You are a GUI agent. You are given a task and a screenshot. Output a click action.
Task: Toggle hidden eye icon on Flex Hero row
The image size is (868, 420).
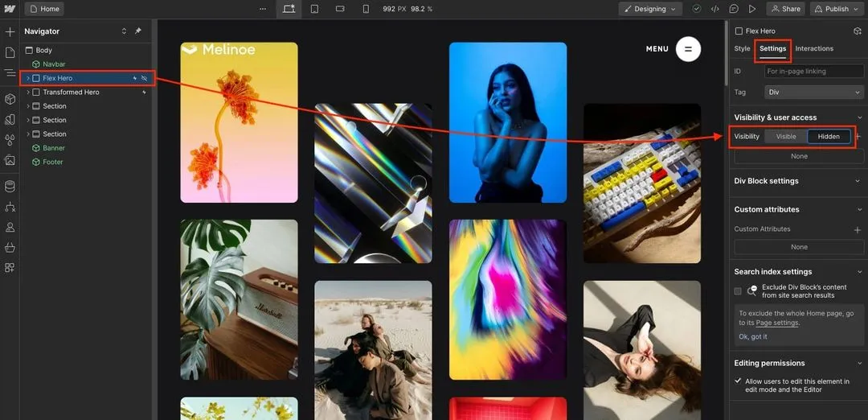[x=145, y=78]
